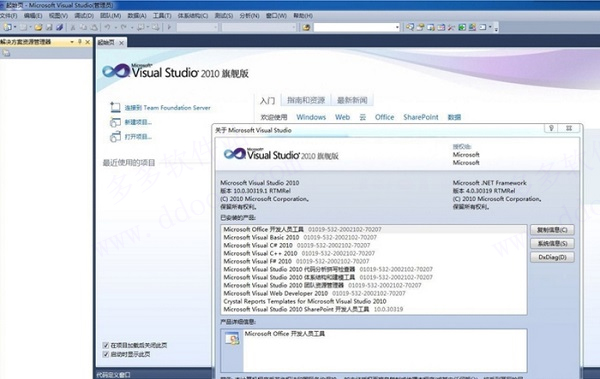
Task: Switch to the 指南和资源 tab
Action: (x=306, y=100)
